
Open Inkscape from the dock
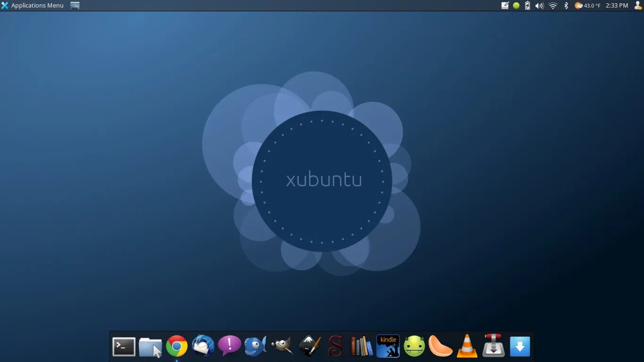pyautogui.click(x=309, y=346)
